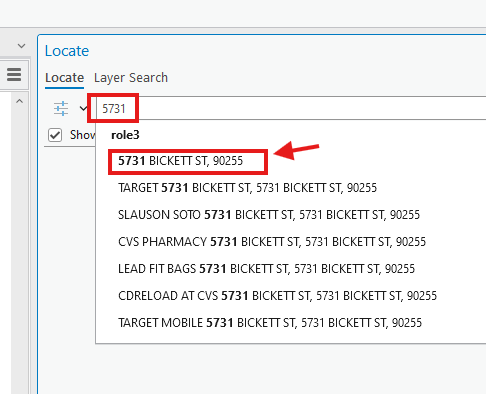Click the Locate pane title
Viewport: 486px width, 394px height.
(67, 51)
